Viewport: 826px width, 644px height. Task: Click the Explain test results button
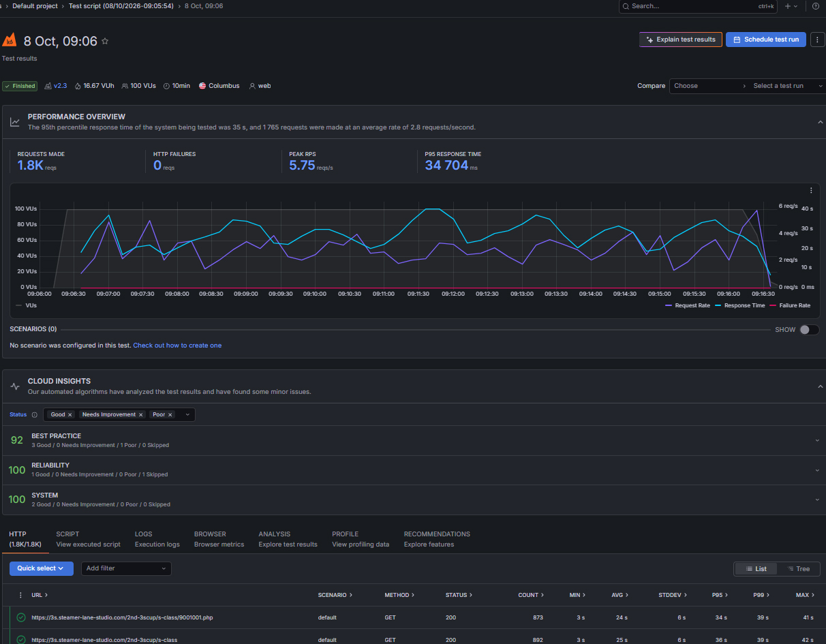681,40
